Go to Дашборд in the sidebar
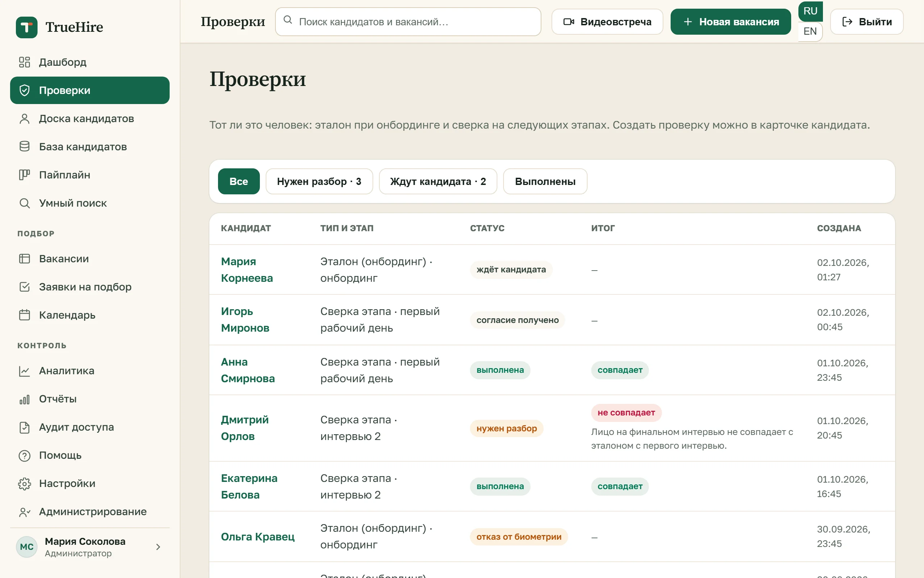The image size is (924, 578). point(90,62)
